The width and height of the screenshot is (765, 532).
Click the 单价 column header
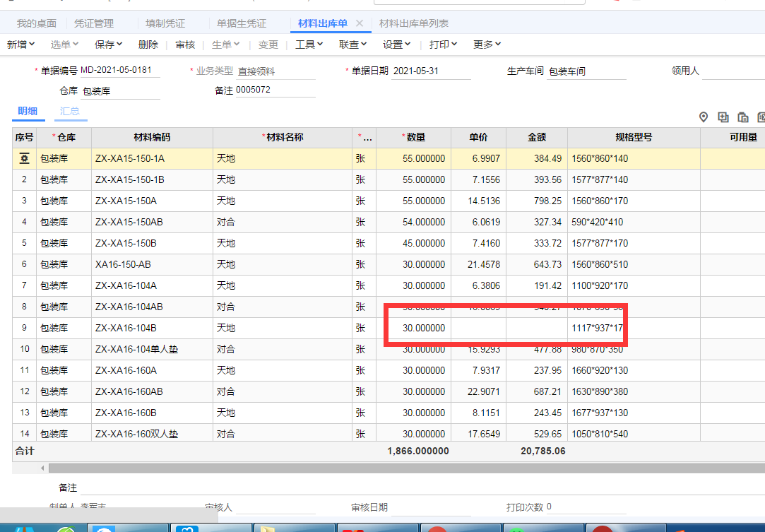pyautogui.click(x=479, y=138)
